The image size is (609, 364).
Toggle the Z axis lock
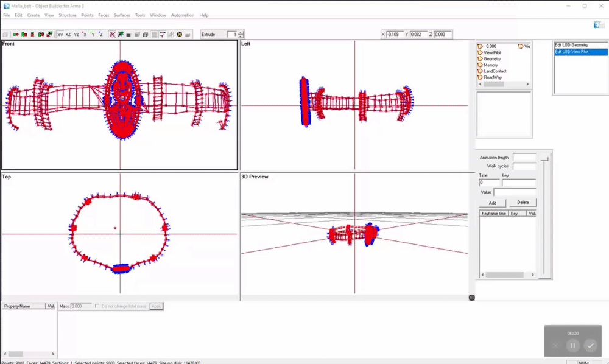pos(101,35)
